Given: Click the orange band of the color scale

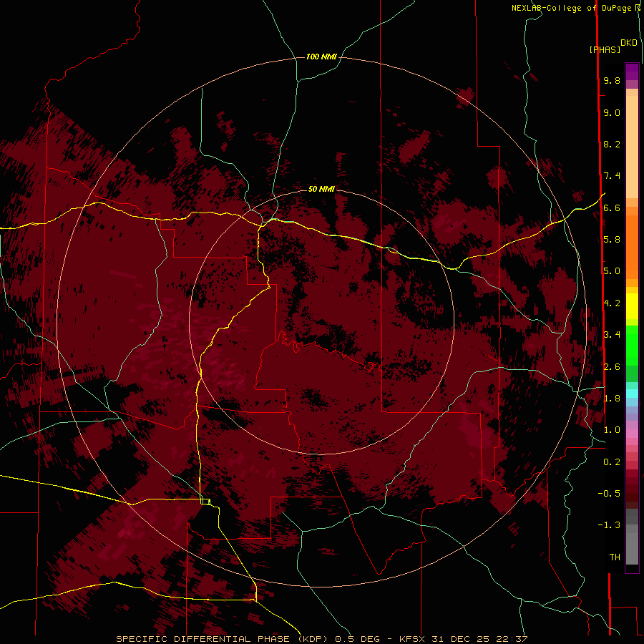Looking at the screenshot, I should 632,246.
